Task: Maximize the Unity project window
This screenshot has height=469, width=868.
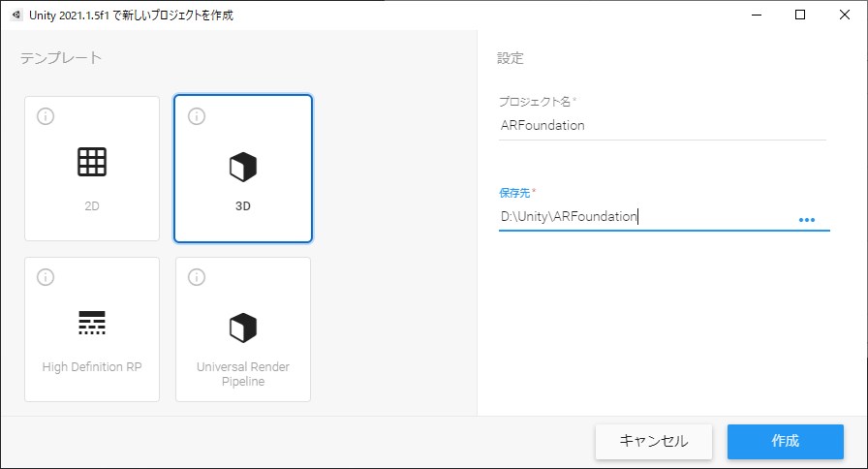Action: click(x=800, y=15)
